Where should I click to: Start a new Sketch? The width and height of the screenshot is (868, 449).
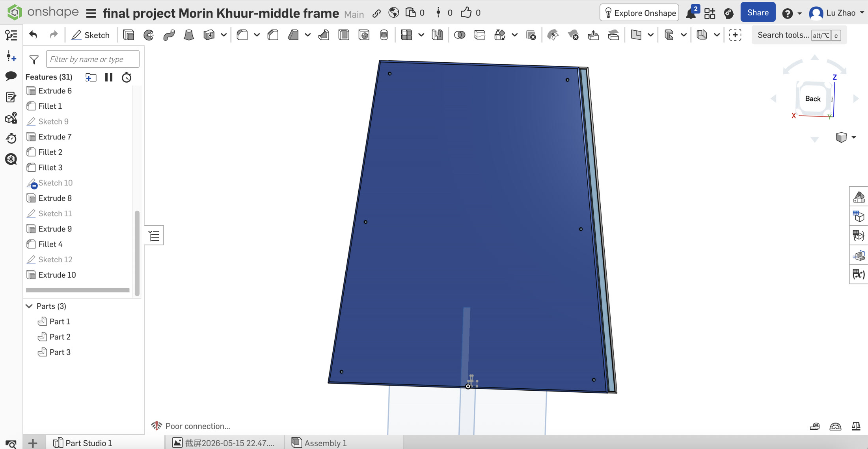(x=90, y=35)
